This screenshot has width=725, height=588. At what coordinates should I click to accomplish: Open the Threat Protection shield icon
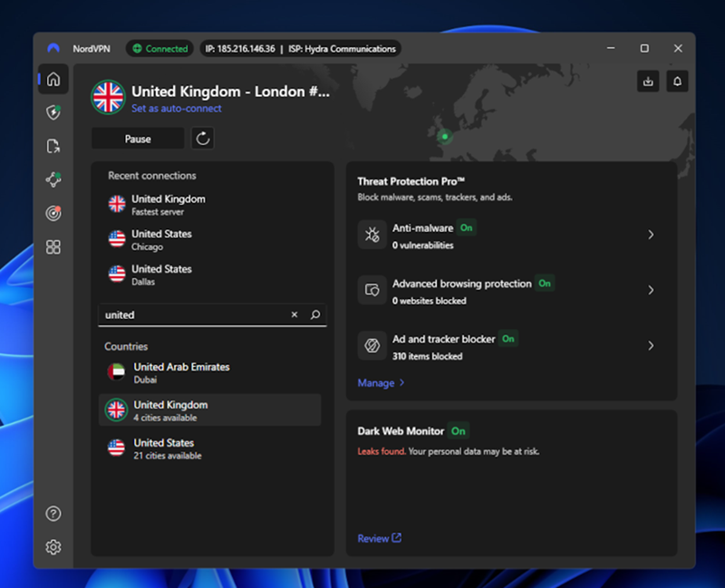pyautogui.click(x=53, y=112)
